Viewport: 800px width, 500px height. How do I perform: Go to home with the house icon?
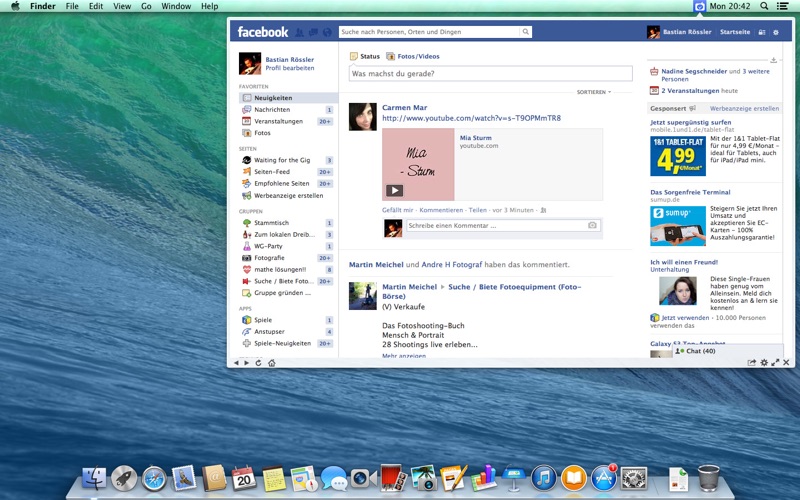[x=272, y=363]
